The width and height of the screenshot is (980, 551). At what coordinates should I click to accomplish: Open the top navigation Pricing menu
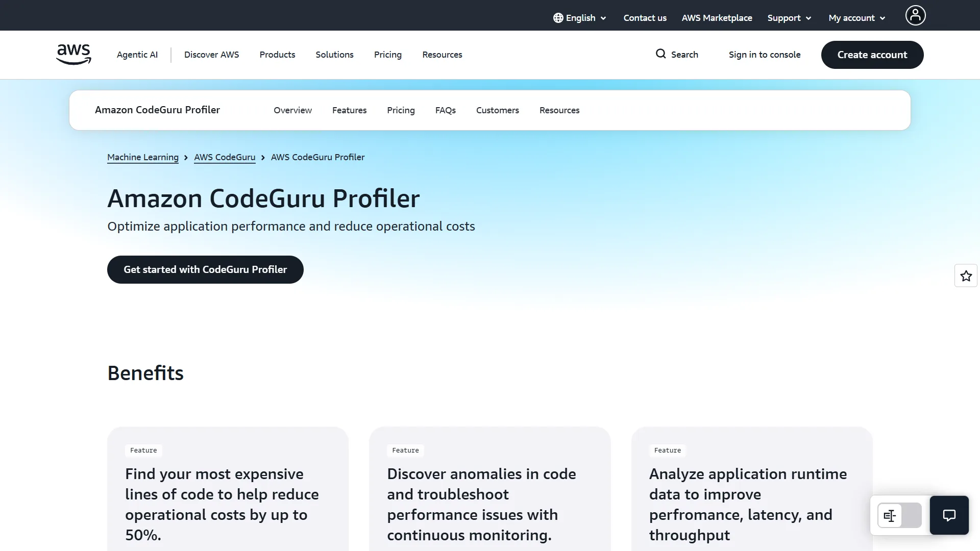click(x=387, y=55)
